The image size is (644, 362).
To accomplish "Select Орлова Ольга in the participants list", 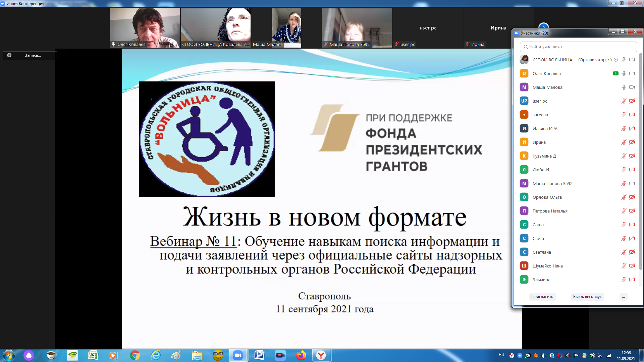I will click(577, 197).
